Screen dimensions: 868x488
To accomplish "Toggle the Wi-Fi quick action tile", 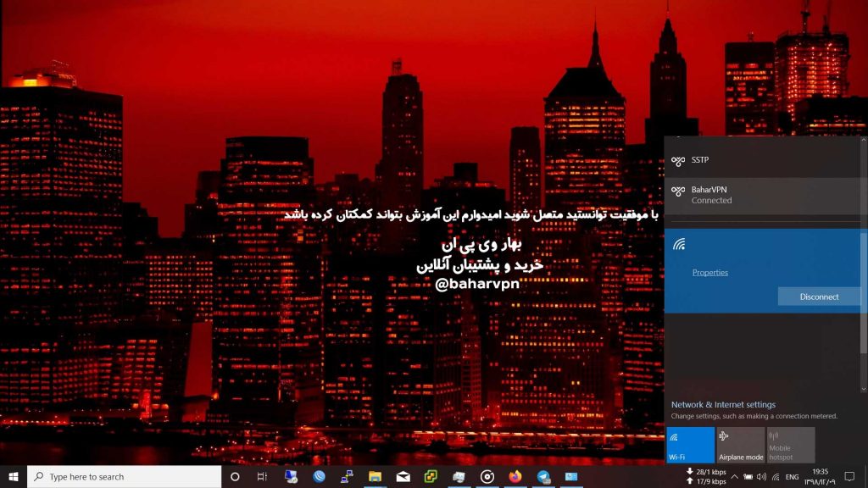I will click(x=691, y=445).
